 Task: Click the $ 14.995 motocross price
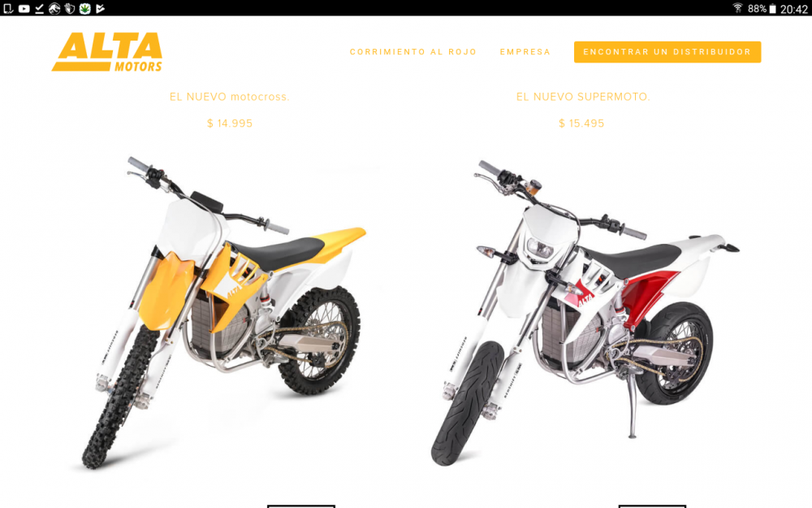coord(230,124)
